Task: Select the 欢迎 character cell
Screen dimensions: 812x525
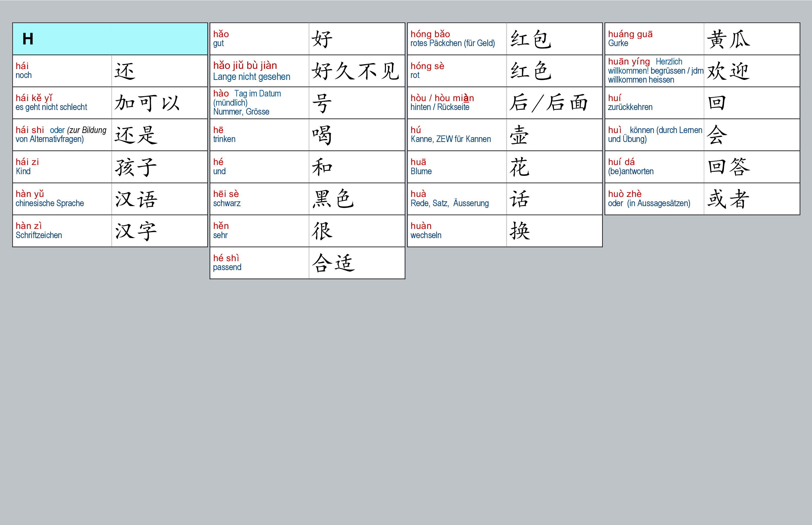Action: click(x=751, y=71)
